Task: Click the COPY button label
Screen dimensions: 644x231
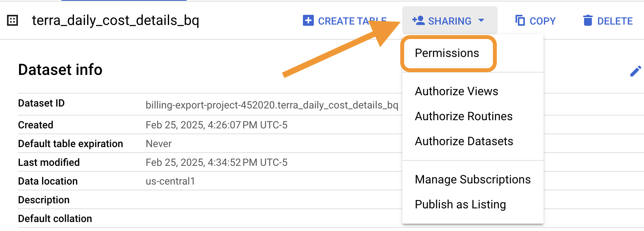Action: click(542, 21)
